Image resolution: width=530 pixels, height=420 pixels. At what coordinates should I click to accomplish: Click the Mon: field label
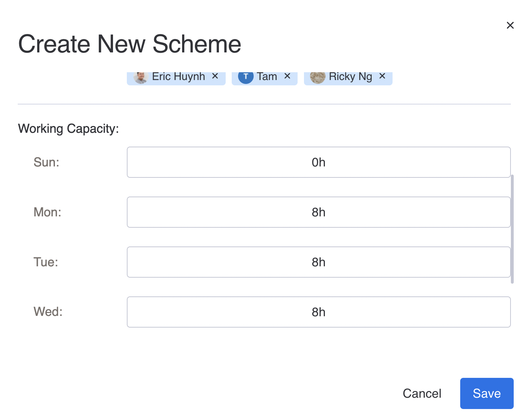pos(47,212)
